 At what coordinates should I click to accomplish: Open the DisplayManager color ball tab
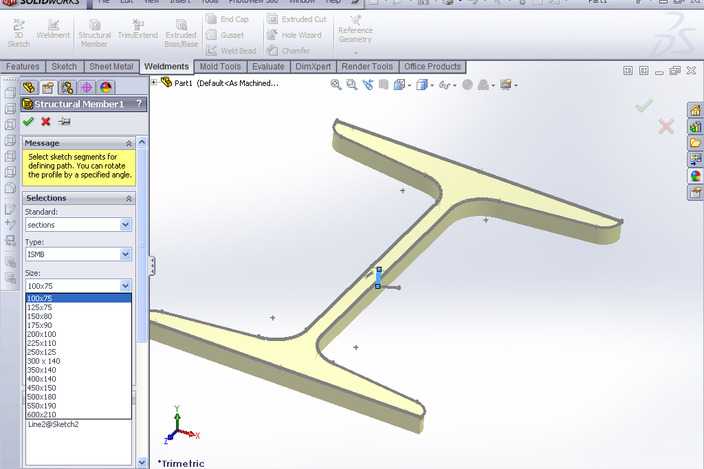click(106, 87)
